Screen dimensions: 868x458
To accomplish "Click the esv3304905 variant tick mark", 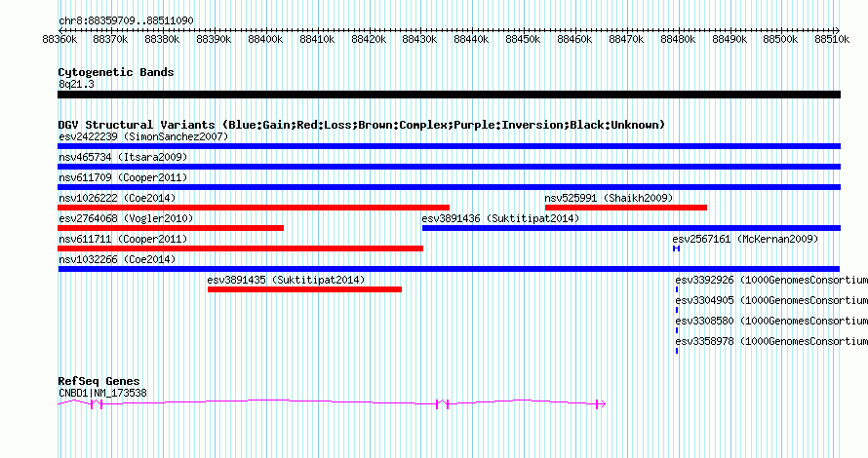I will click(677, 310).
